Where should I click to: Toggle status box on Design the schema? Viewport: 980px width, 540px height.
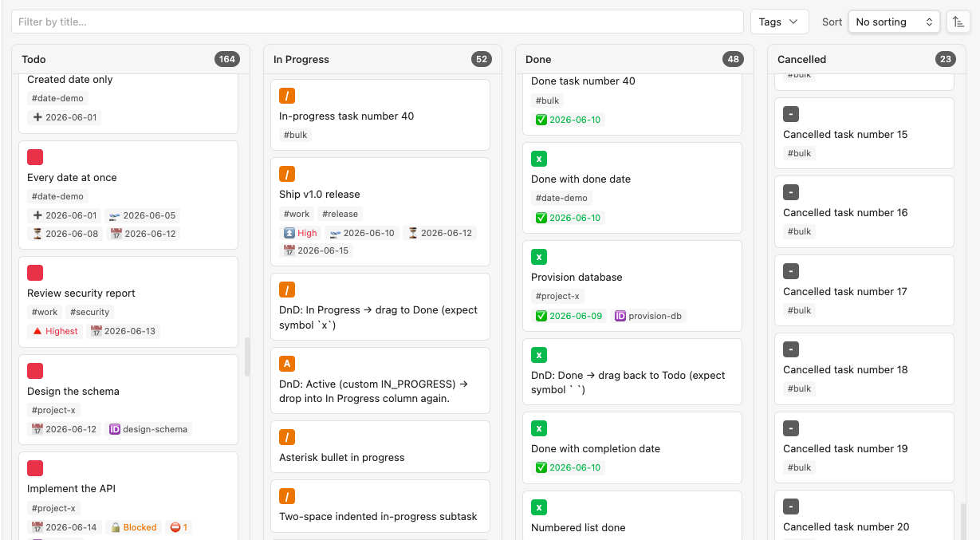(35, 371)
